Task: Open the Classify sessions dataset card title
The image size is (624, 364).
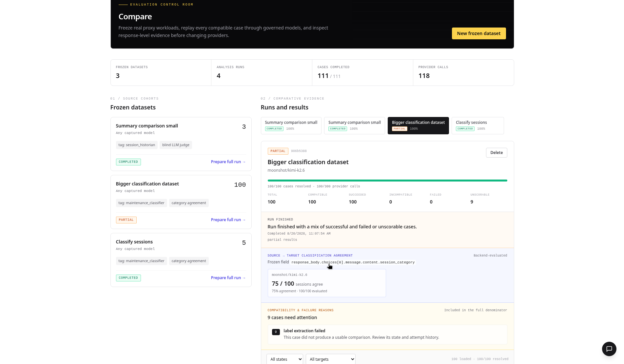Action: click(134, 242)
